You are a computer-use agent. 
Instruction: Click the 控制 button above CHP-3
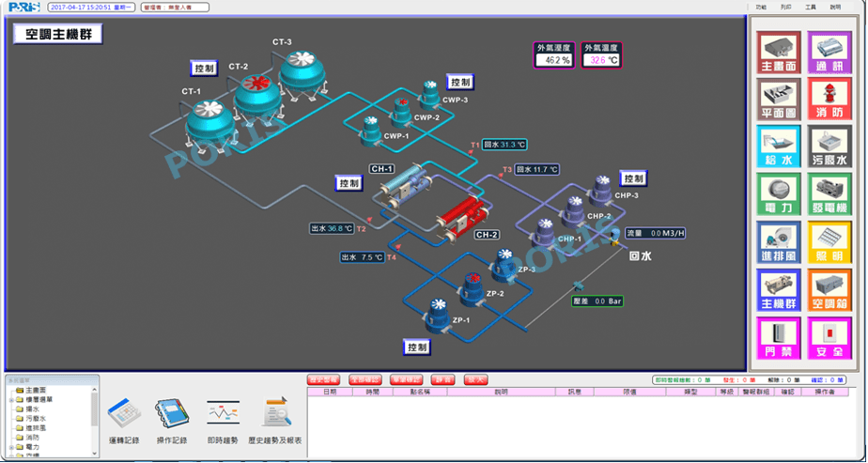click(633, 178)
